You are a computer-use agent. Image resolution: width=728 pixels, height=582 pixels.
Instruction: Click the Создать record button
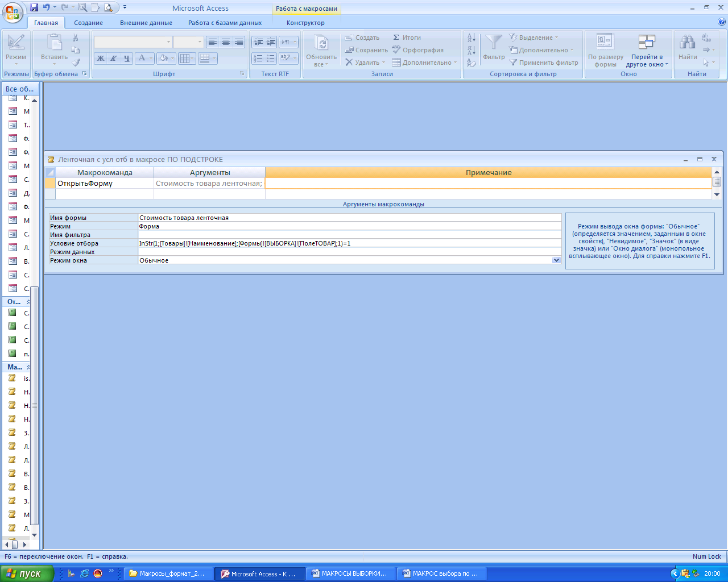(x=362, y=38)
